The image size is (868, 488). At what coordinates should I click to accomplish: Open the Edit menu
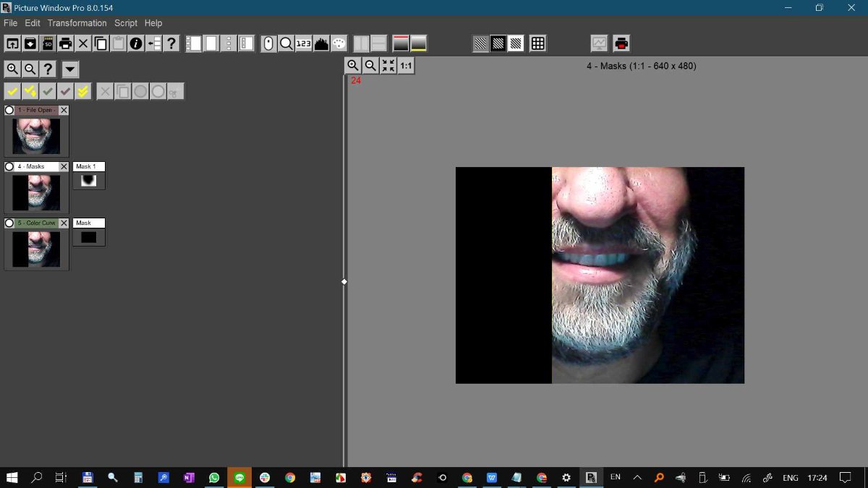[33, 23]
